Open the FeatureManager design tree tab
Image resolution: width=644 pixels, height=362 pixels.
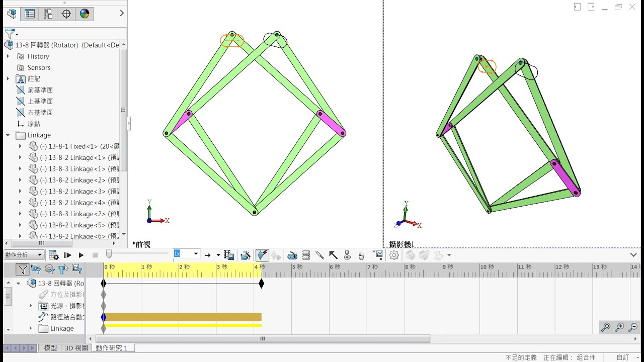(x=12, y=14)
